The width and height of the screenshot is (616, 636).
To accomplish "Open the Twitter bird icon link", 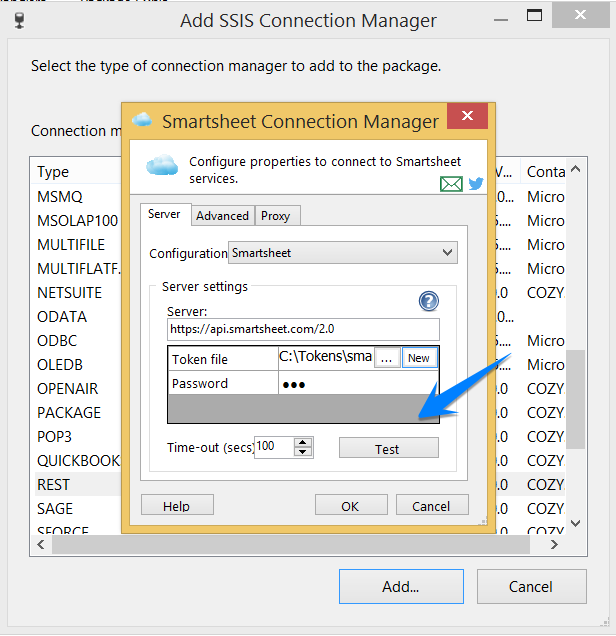I will pos(476,183).
